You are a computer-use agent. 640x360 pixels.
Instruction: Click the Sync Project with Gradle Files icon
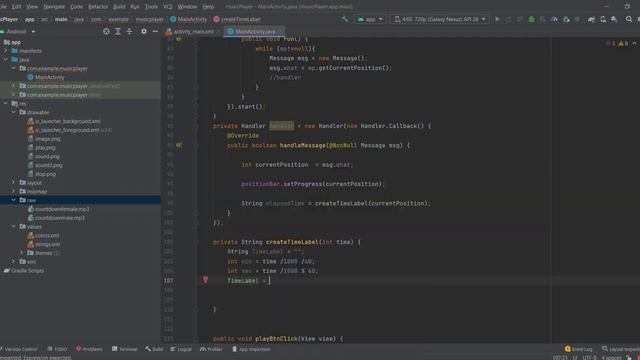click(591, 19)
